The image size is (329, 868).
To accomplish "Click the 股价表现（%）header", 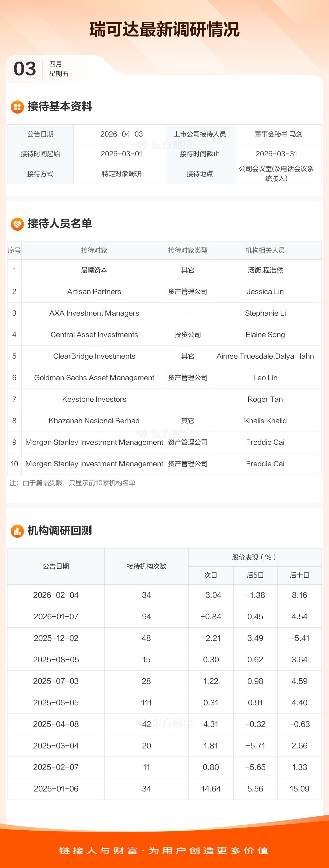I will [255, 557].
